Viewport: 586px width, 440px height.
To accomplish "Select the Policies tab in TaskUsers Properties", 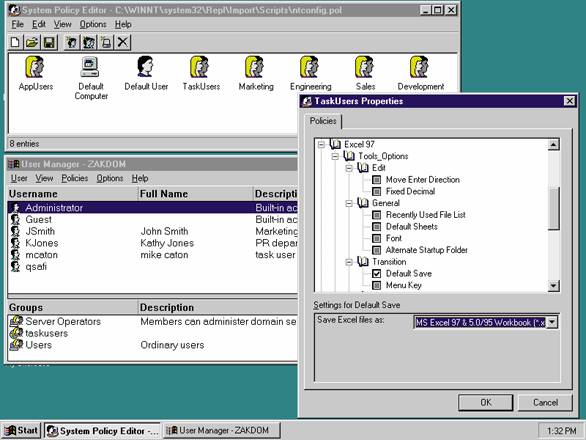I will (x=323, y=121).
